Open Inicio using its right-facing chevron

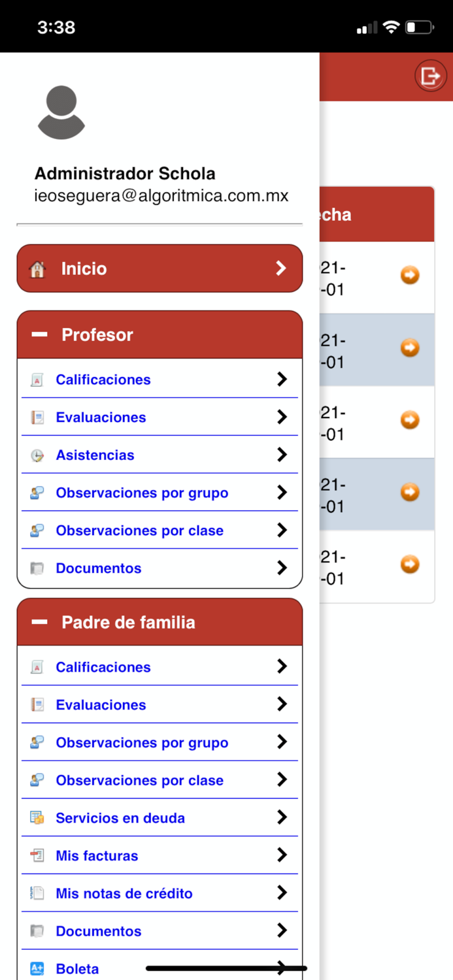click(281, 268)
